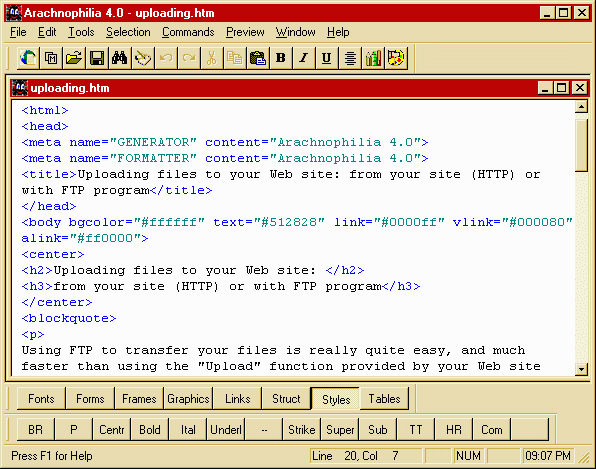This screenshot has height=469, width=596.
Task: Click the NUM indicator in status bar
Action: coord(468,456)
